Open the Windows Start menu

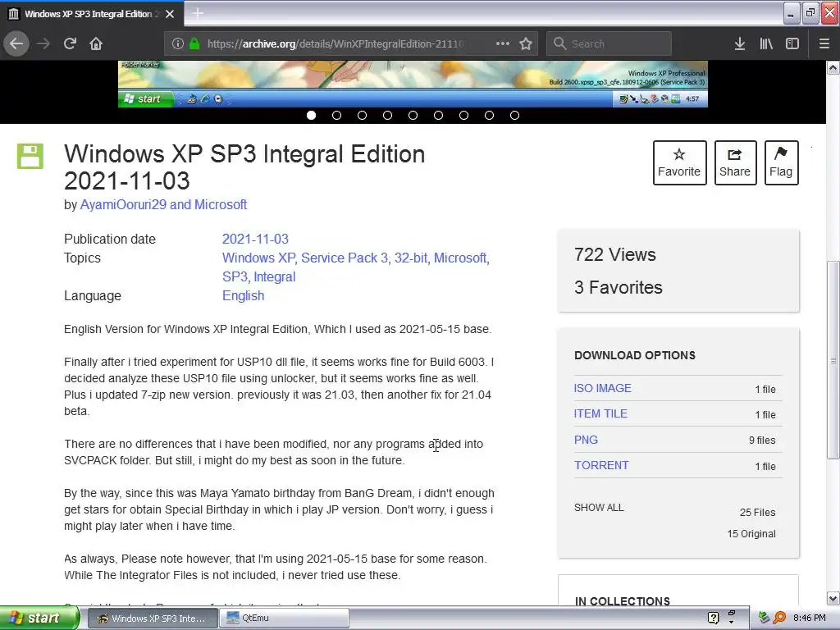39,618
